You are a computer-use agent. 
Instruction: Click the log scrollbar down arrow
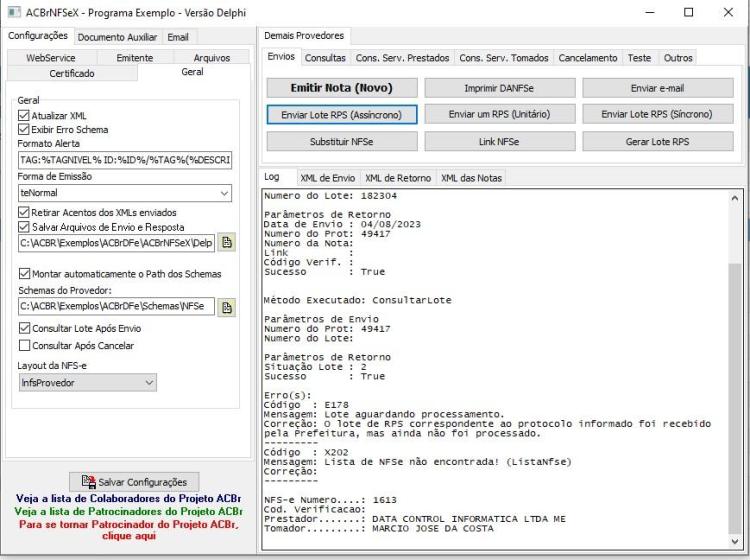735,541
